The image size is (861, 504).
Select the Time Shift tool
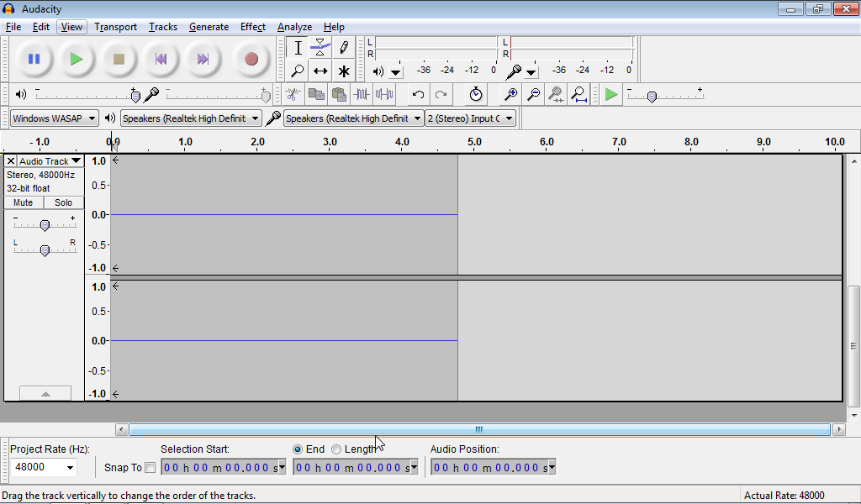(x=320, y=71)
